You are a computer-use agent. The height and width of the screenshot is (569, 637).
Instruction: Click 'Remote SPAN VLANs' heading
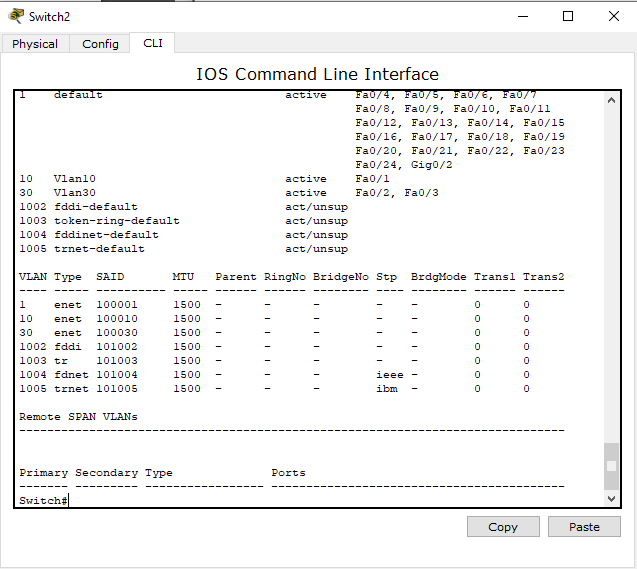click(x=78, y=417)
